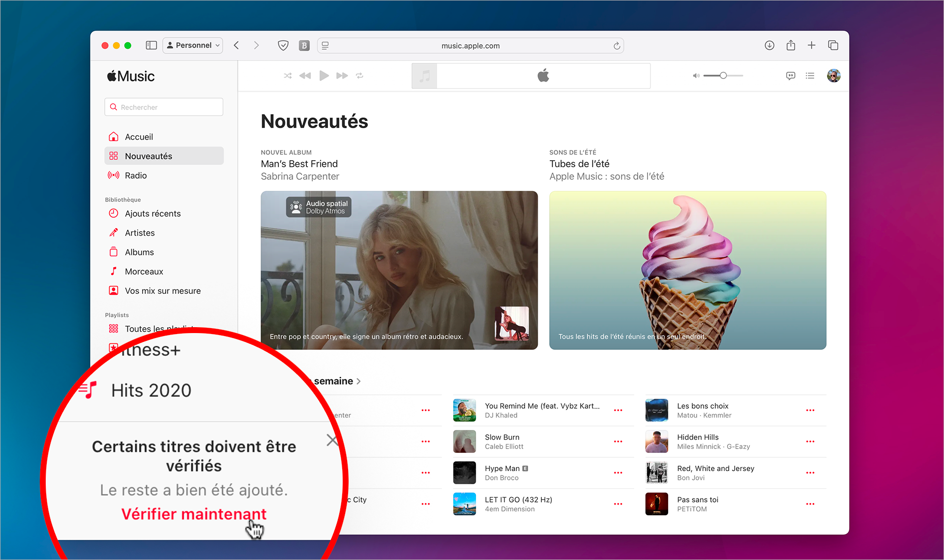Open the lyrics speech bubble icon
This screenshot has width=944, height=560.
[x=791, y=76]
